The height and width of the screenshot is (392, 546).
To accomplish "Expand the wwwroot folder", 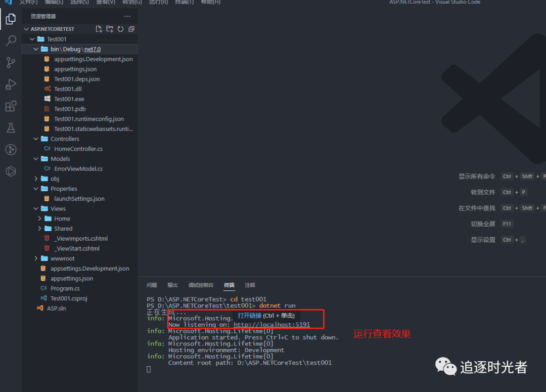I will pyautogui.click(x=35, y=258).
